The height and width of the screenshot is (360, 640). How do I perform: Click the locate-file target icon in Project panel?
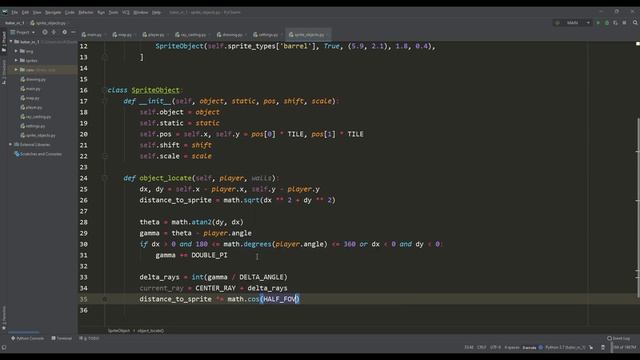pyautogui.click(x=45, y=32)
